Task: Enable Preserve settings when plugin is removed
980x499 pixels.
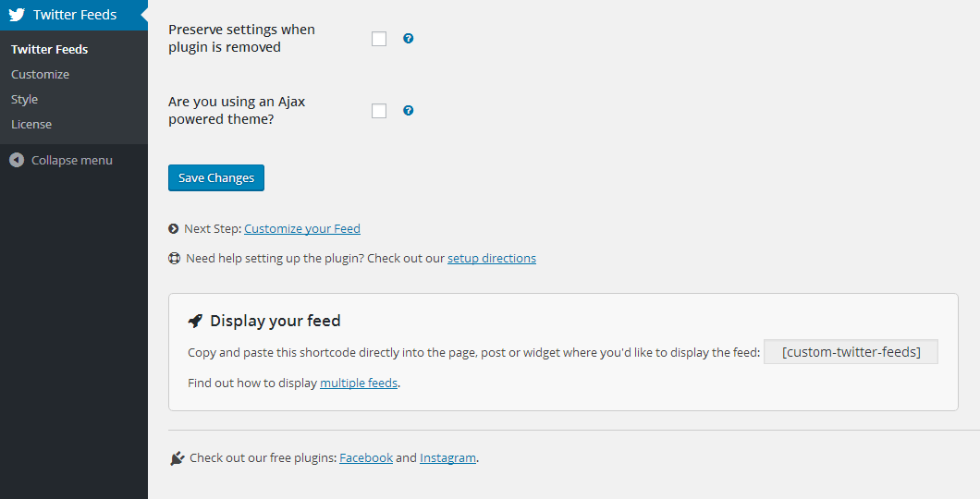Action: pyautogui.click(x=379, y=39)
